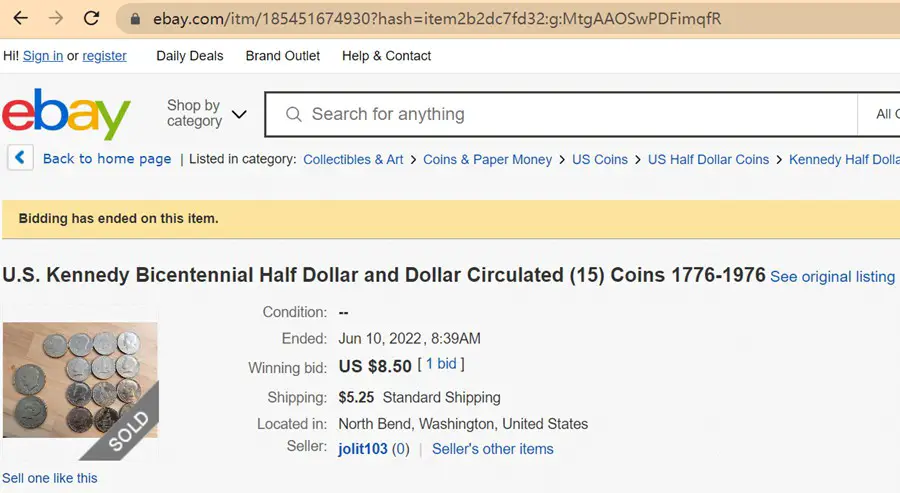Screen dimensions: 900x493
Task: Expand Shop by category dropdown
Action: (x=206, y=113)
